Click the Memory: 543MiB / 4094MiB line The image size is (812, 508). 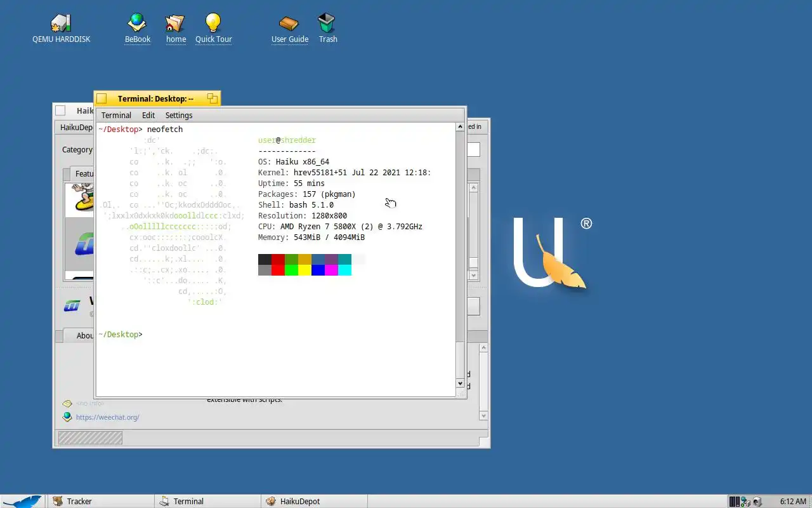(311, 237)
